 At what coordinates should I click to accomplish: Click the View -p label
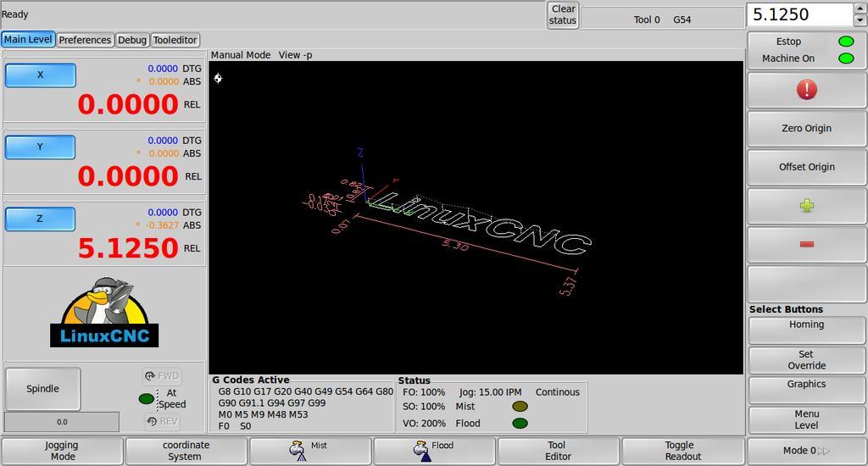point(295,55)
